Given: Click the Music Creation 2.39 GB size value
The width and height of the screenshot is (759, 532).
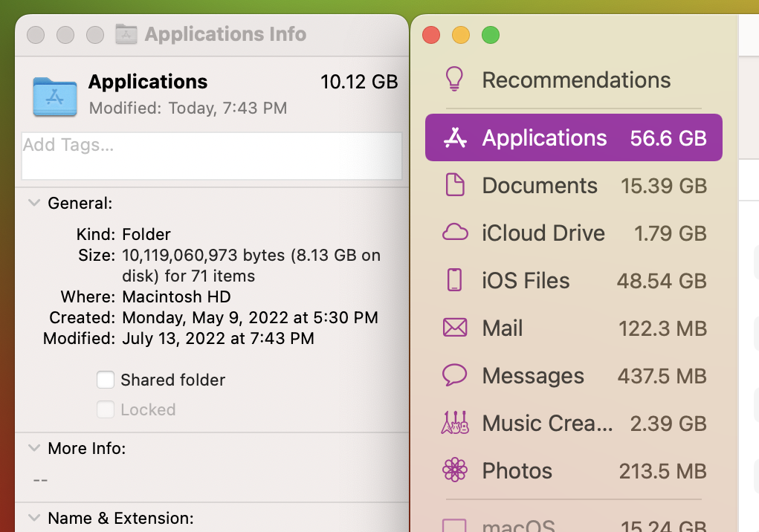Looking at the screenshot, I should (x=668, y=424).
